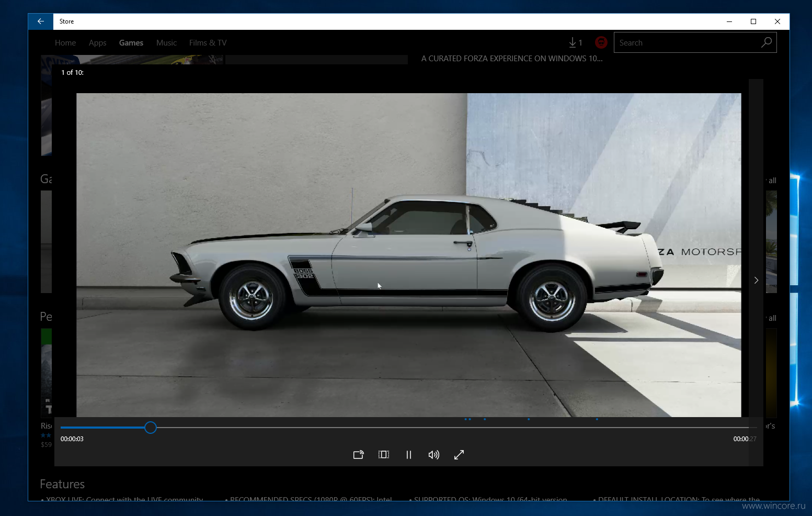Viewport: 812px width, 516px height.
Task: Minimize the Store window
Action: (x=729, y=21)
